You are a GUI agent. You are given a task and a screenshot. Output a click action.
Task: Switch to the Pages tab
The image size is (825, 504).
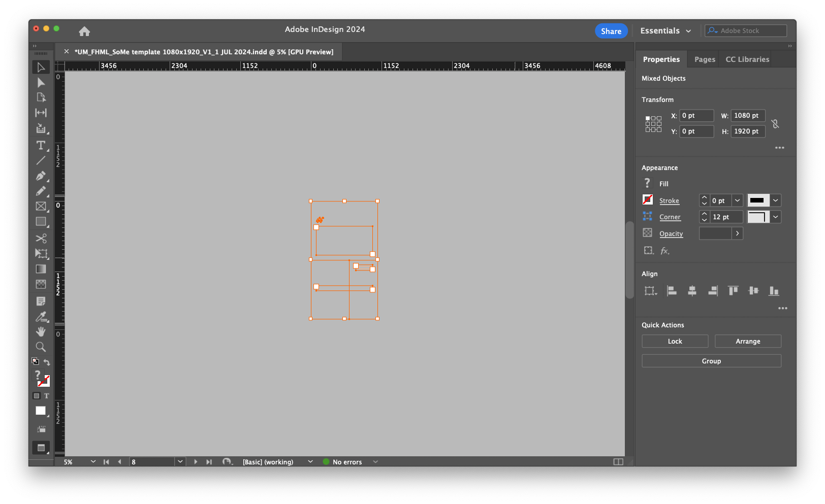(x=704, y=59)
